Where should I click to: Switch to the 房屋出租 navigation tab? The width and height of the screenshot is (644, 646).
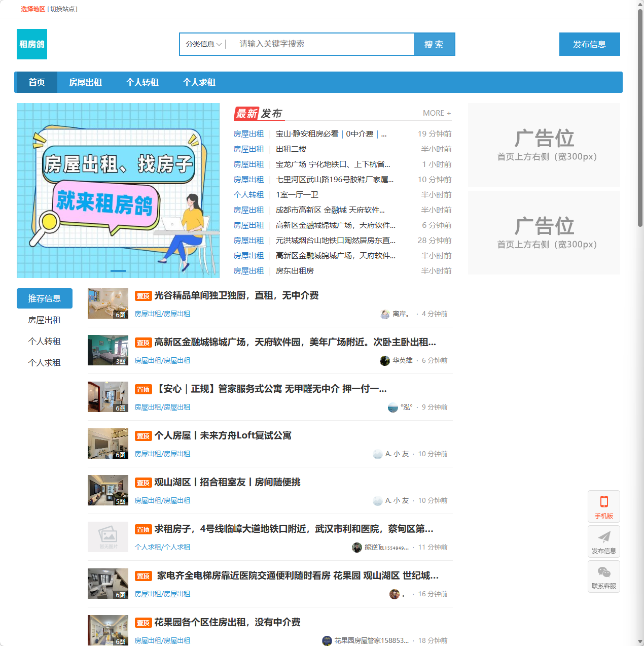point(85,82)
